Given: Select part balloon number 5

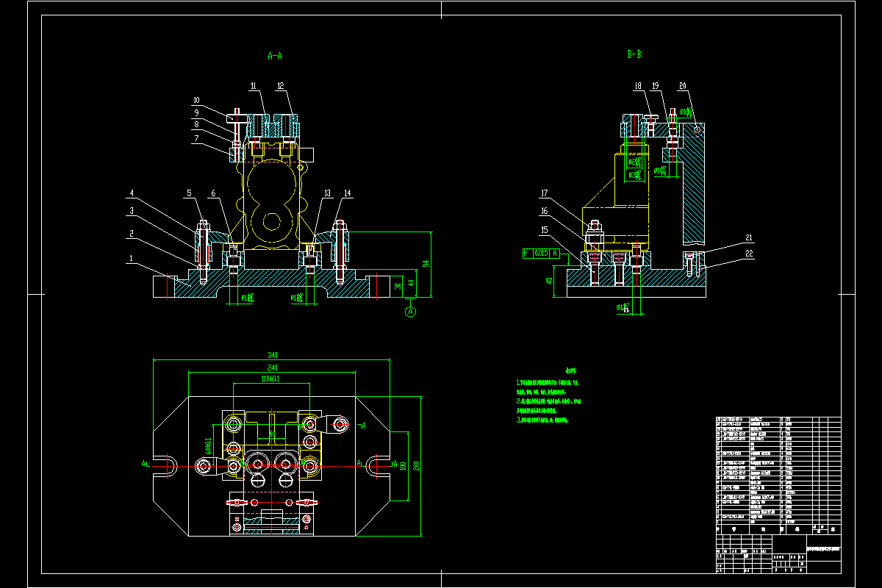Looking at the screenshot, I should click(x=188, y=193).
